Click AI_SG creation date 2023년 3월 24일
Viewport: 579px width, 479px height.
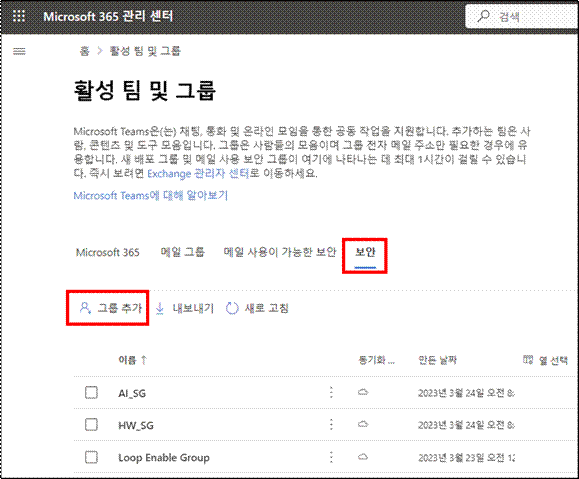coord(466,393)
